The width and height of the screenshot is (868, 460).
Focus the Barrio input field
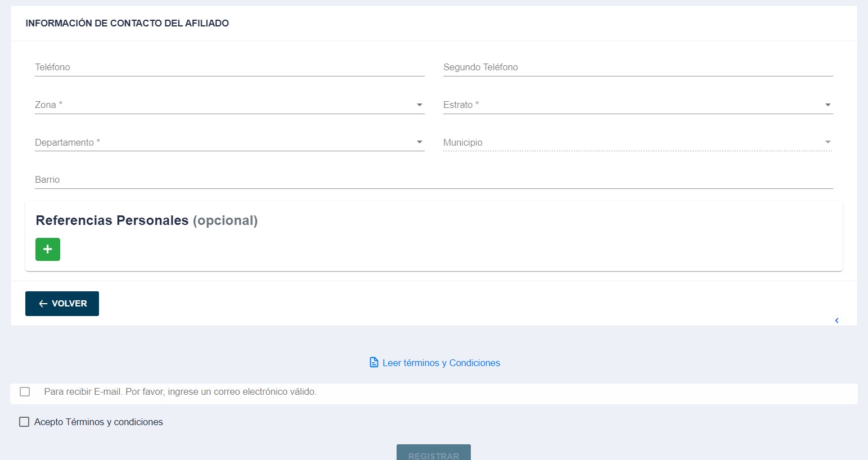(x=434, y=179)
